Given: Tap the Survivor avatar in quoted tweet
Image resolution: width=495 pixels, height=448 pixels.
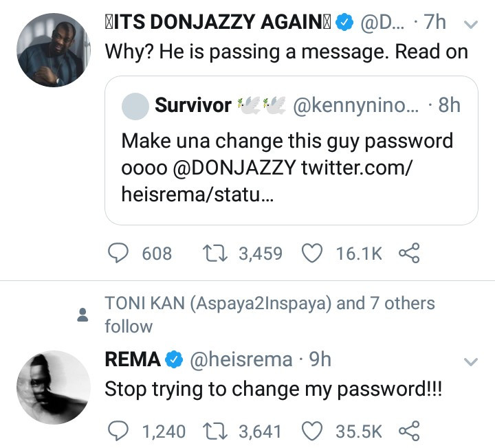Looking at the screenshot, I should click(x=135, y=106).
